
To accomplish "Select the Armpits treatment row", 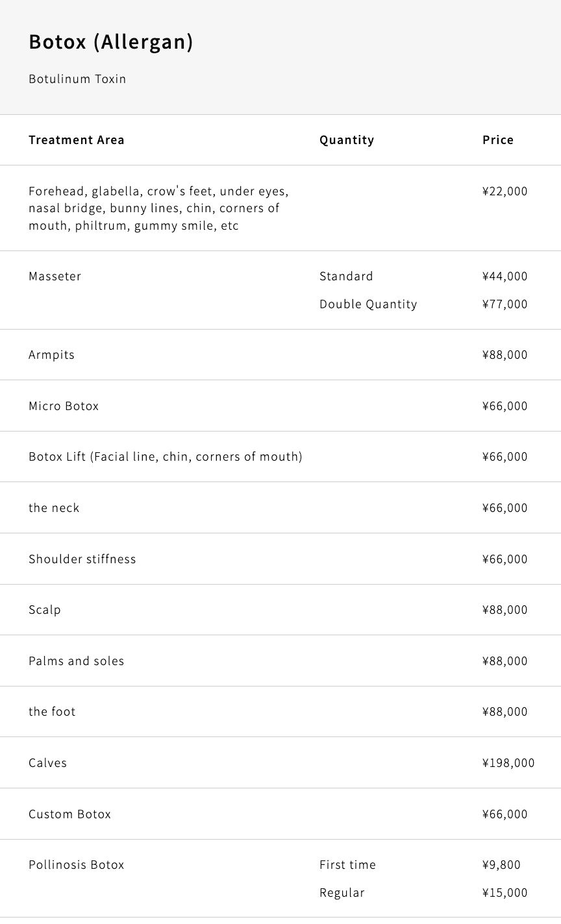I will [52, 355].
